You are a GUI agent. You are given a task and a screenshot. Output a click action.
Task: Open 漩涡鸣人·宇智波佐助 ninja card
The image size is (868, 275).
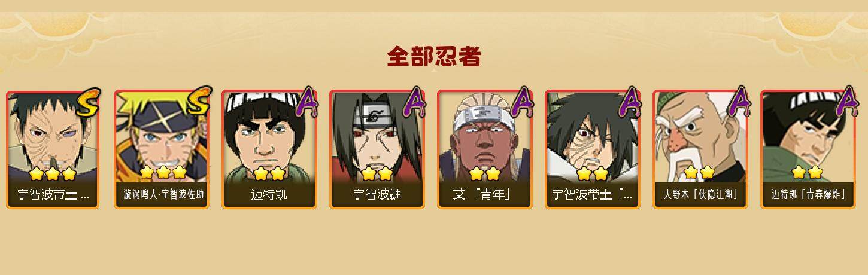click(161, 149)
